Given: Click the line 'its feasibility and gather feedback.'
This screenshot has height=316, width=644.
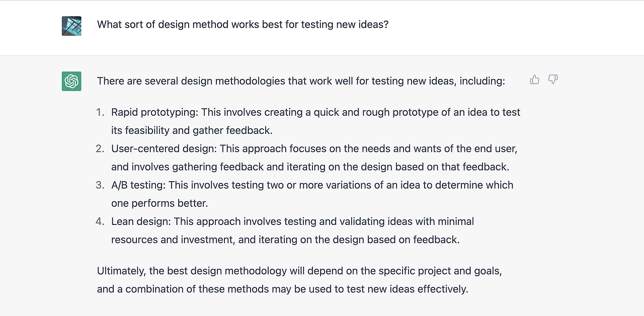Looking at the screenshot, I should click(x=192, y=130).
